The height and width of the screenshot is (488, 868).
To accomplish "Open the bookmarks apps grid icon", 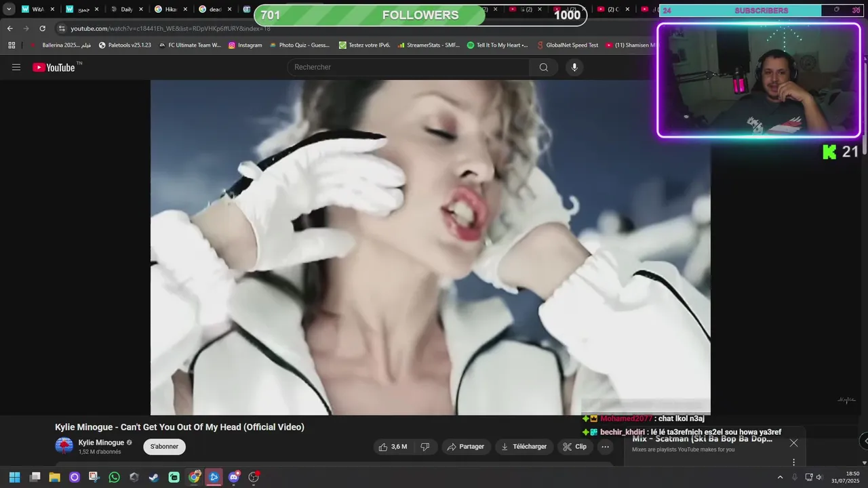I will [x=12, y=45].
